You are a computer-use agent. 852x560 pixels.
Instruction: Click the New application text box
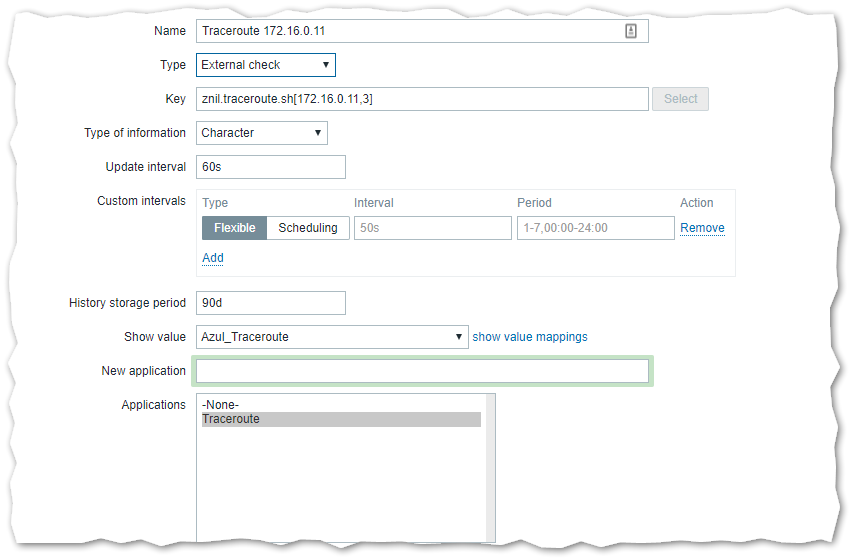click(421, 371)
